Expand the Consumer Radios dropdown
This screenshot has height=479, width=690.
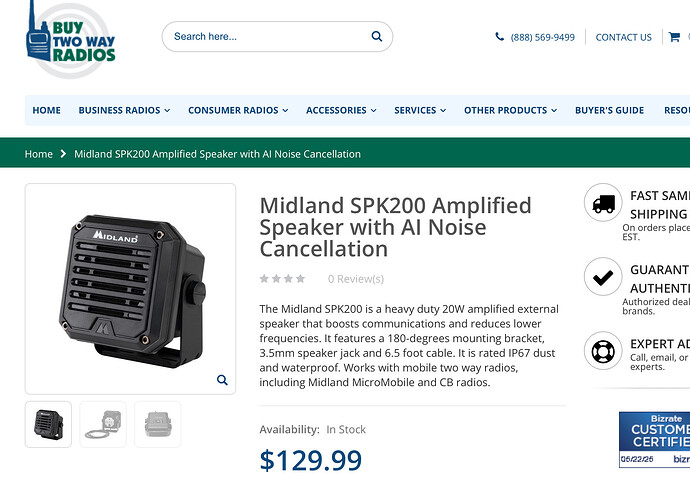click(238, 110)
